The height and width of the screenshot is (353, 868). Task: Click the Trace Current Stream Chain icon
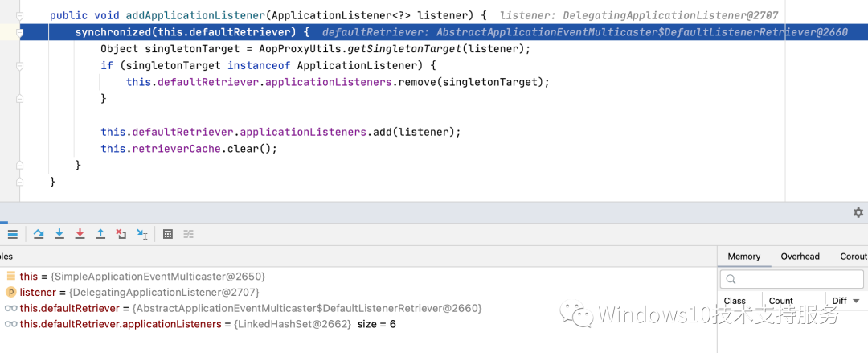188,235
